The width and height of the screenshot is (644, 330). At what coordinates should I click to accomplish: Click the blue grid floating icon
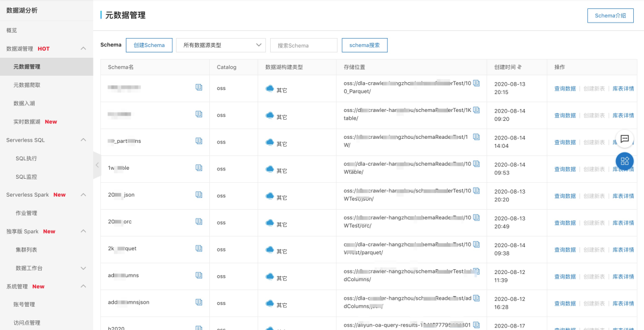624,161
